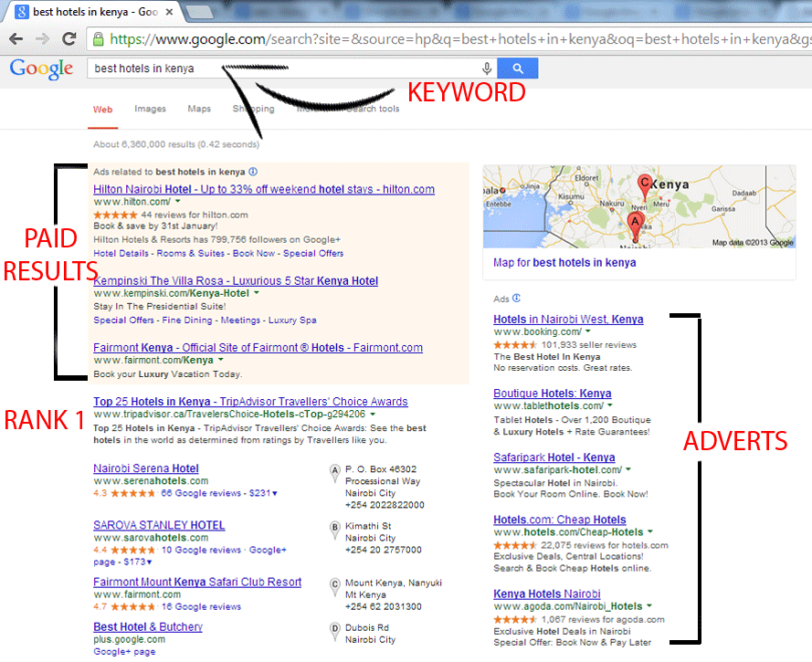Click Kempinski 'Luxury Spa' sitelink
The height and width of the screenshot is (662, 812).
pyautogui.click(x=292, y=320)
